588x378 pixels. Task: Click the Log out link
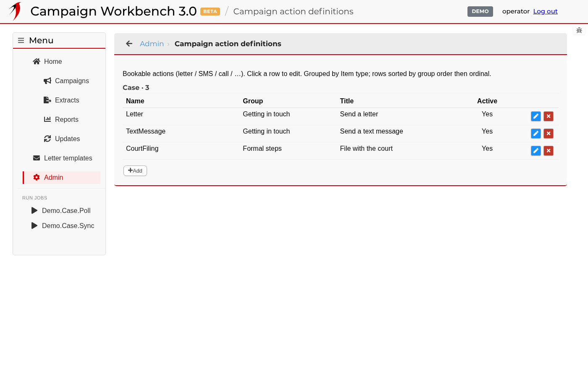point(545,11)
